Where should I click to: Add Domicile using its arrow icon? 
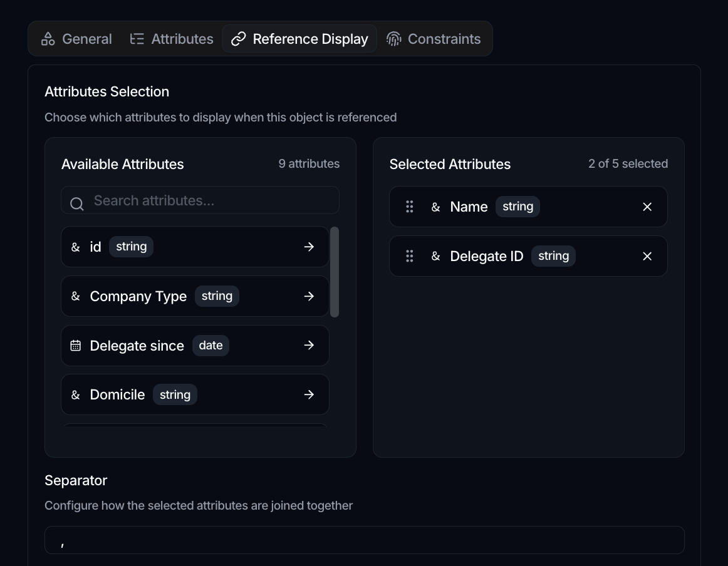tap(309, 394)
